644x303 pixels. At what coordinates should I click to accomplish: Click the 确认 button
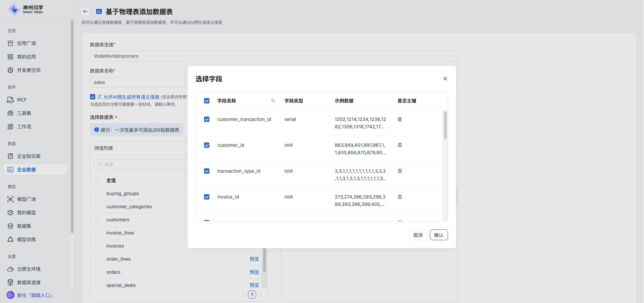click(x=439, y=235)
